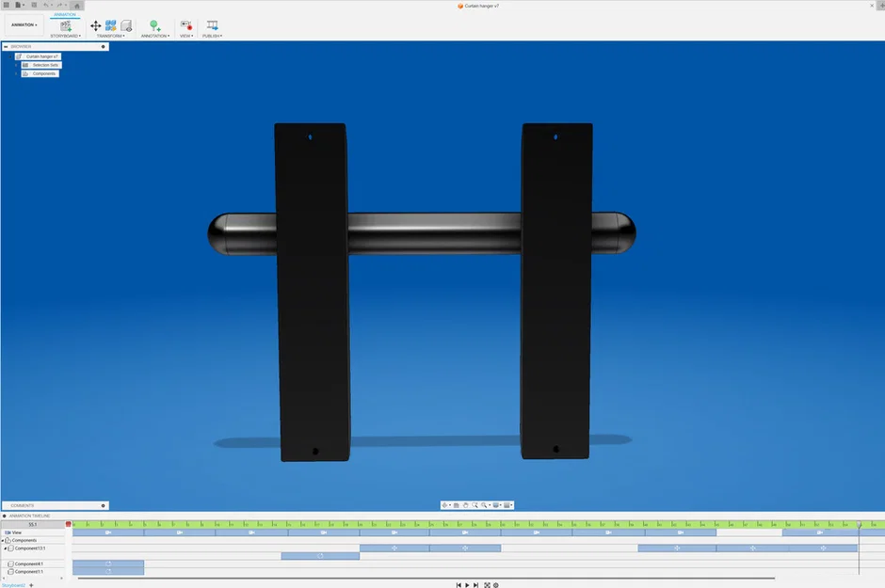Click the Undo arrow
The image size is (885, 588).
(x=46, y=5)
